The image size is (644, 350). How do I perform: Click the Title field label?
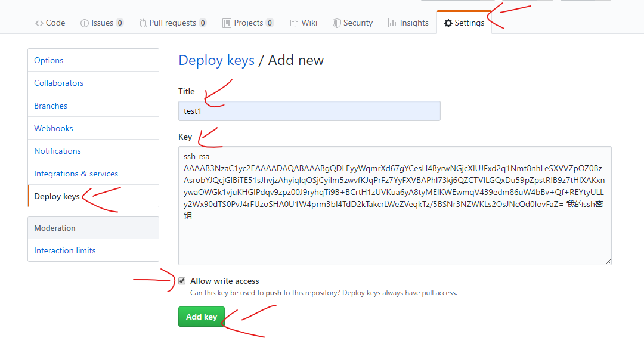[187, 91]
